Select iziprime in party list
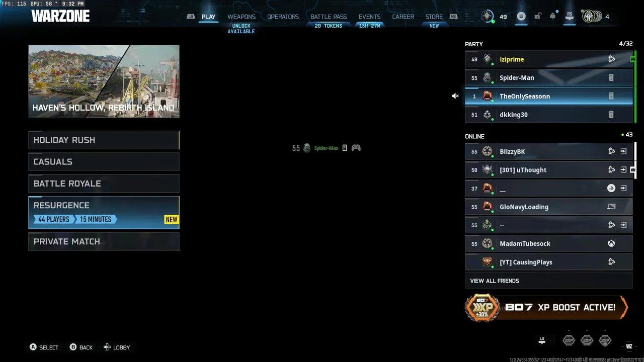The image size is (644, 362). point(549,59)
